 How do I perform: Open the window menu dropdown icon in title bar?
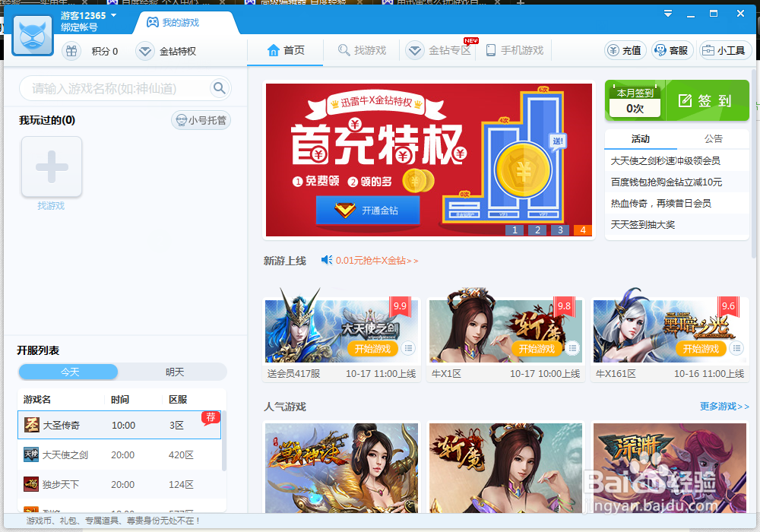668,14
